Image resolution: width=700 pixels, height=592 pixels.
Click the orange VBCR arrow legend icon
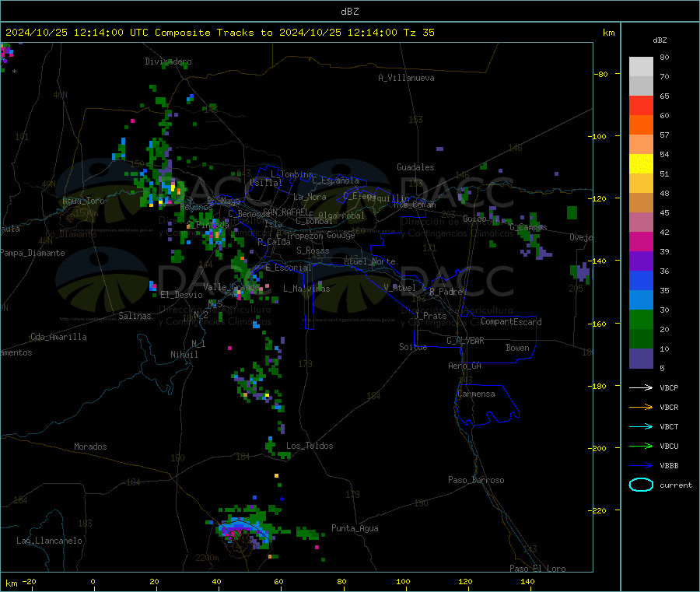click(x=641, y=407)
